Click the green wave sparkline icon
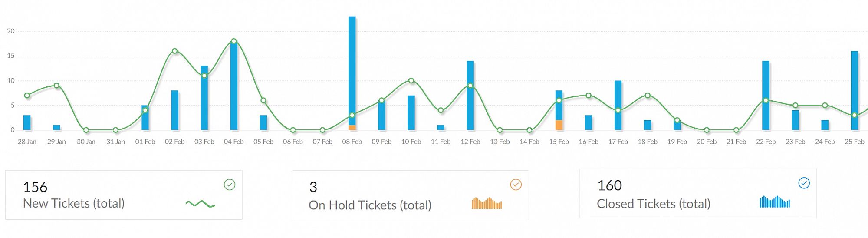This screenshot has width=868, height=238. pos(200,204)
